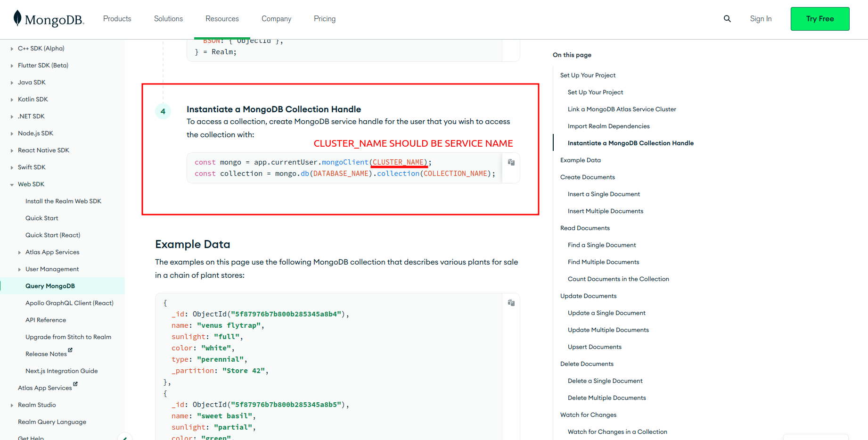Open Quick Start (React) page
This screenshot has height=440, width=868.
[53, 235]
